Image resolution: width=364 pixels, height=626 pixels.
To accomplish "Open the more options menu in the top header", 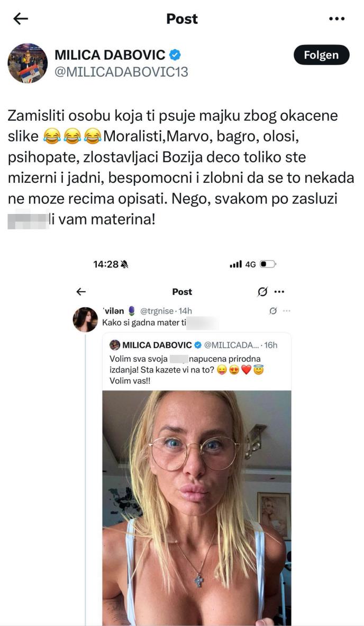I will [336, 19].
